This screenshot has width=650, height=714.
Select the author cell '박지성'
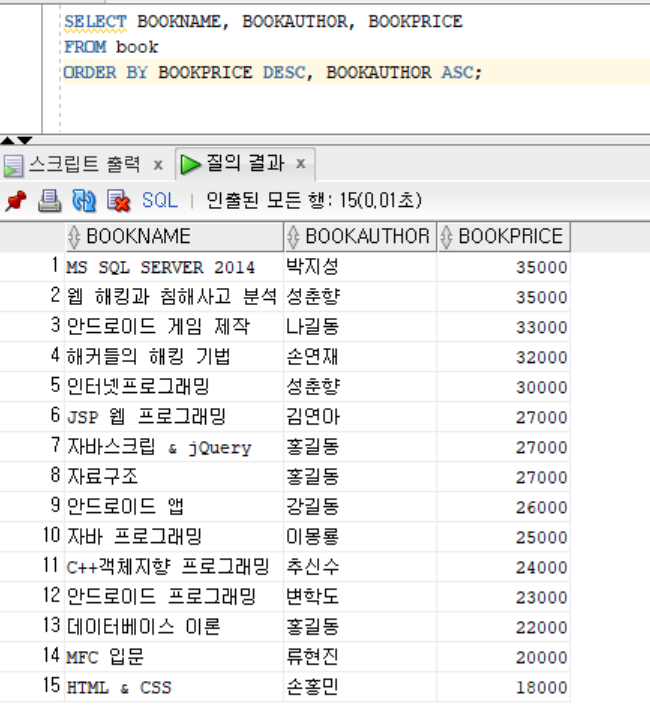point(360,267)
